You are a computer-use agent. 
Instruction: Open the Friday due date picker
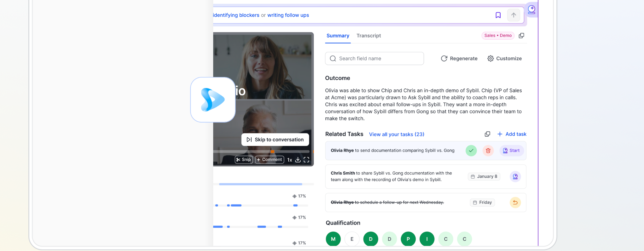click(482, 203)
